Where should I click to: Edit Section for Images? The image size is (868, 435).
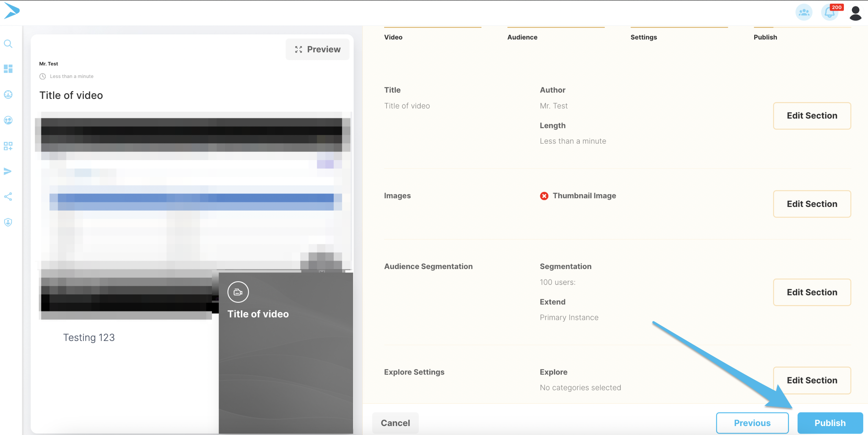(x=812, y=204)
